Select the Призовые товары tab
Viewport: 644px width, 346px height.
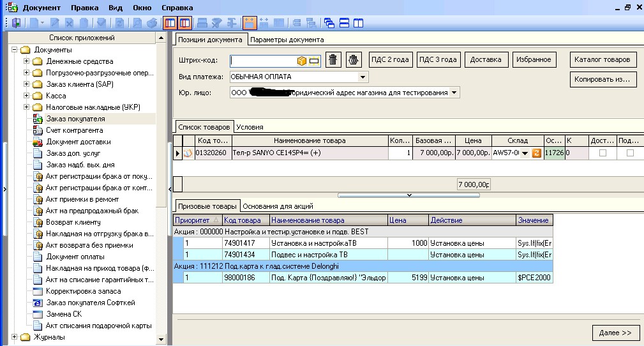click(x=207, y=206)
